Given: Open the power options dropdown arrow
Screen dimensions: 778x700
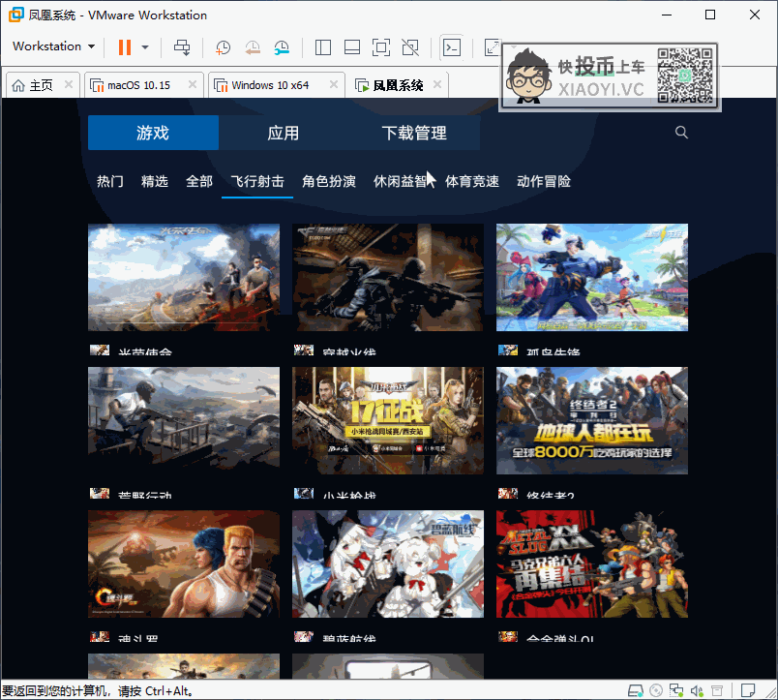Looking at the screenshot, I should (x=145, y=47).
